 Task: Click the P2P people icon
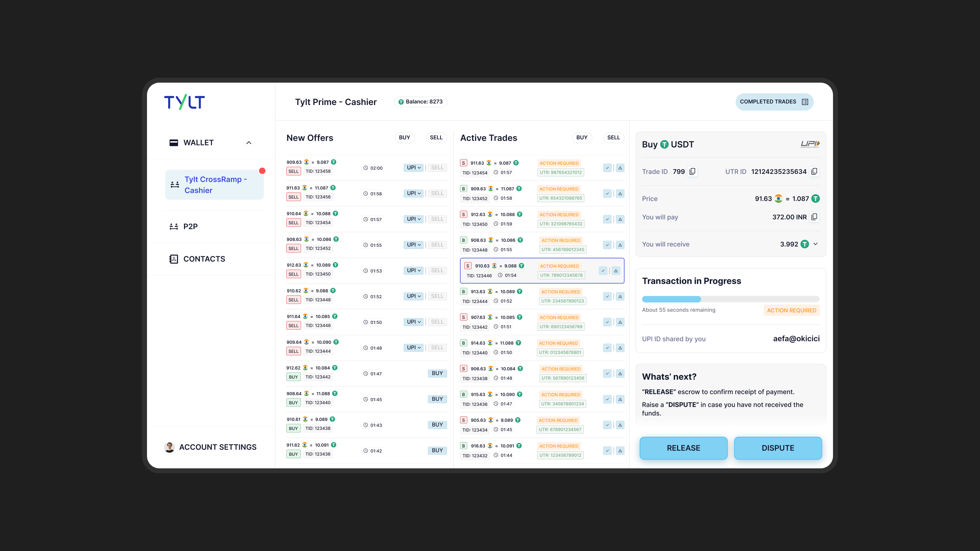[x=173, y=227]
